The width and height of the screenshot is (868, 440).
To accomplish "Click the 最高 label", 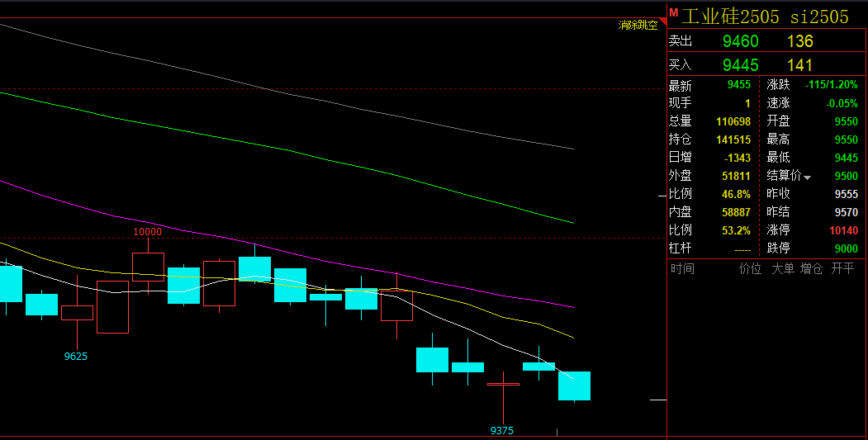I will pos(778,140).
